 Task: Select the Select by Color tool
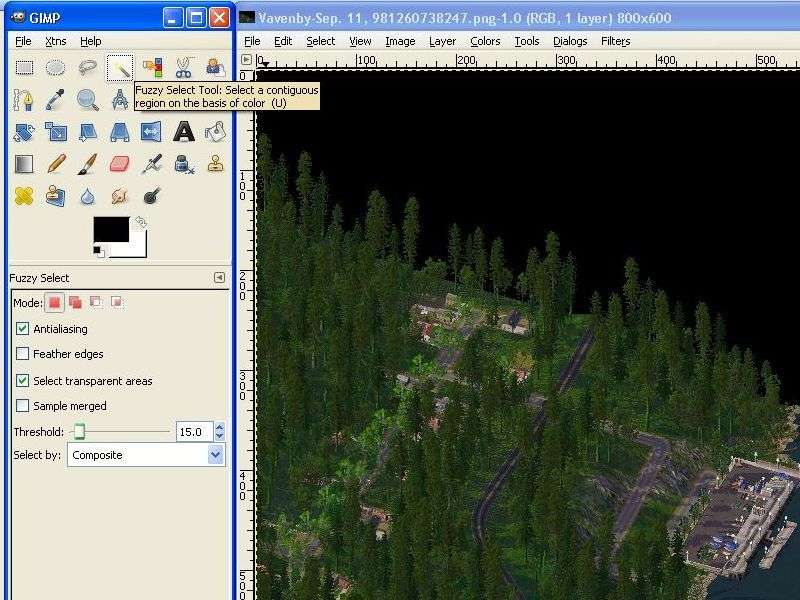(x=152, y=67)
